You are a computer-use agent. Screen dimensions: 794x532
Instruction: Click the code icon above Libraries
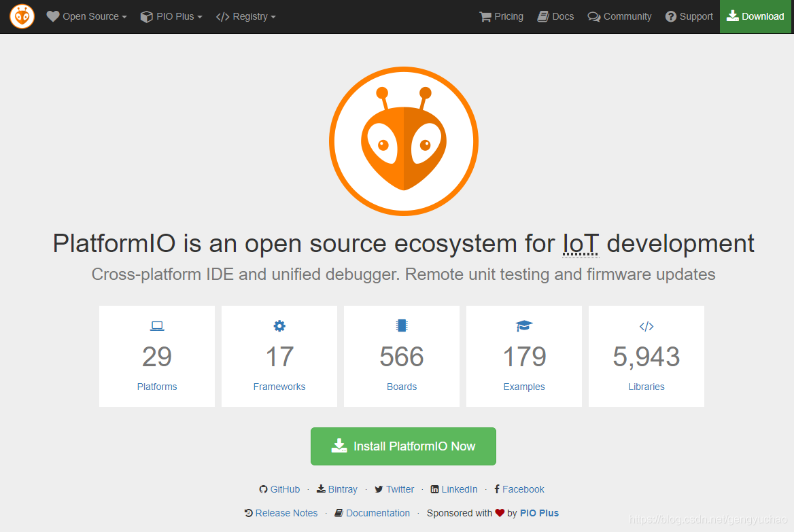pyautogui.click(x=646, y=327)
